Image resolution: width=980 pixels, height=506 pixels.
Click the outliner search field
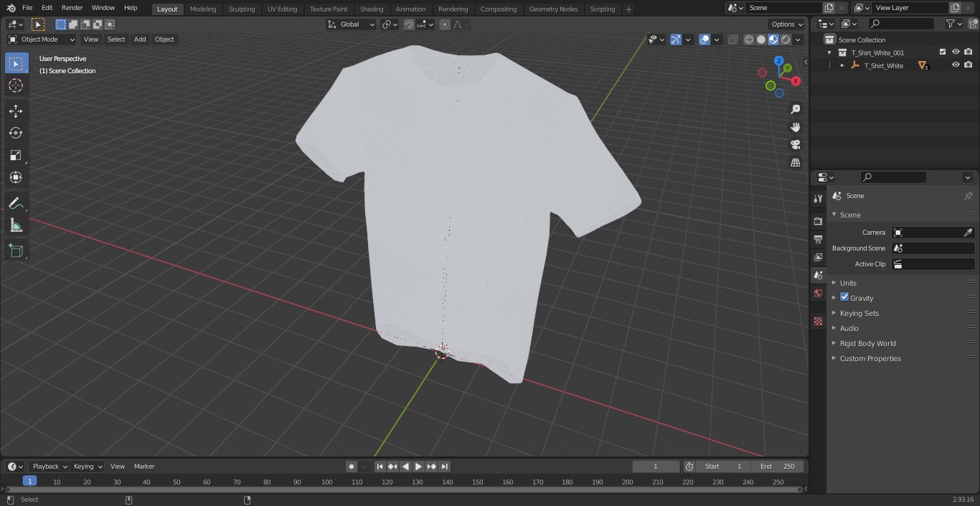[x=900, y=24]
